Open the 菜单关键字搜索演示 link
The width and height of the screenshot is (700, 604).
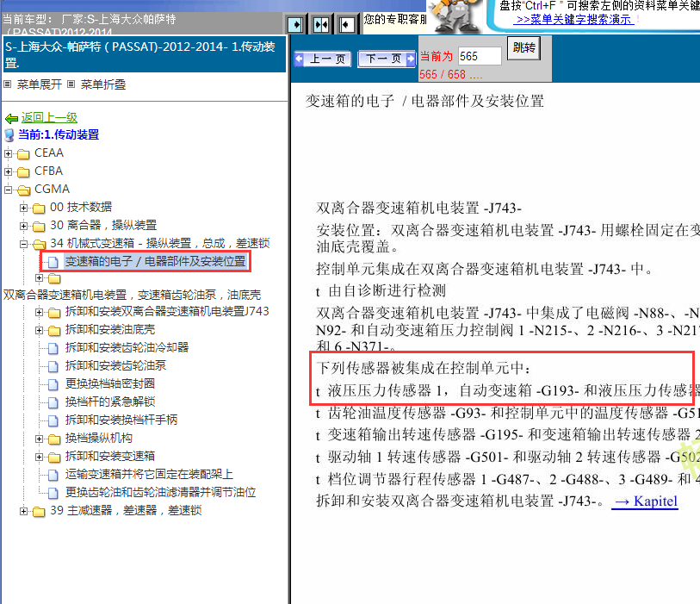(573, 20)
